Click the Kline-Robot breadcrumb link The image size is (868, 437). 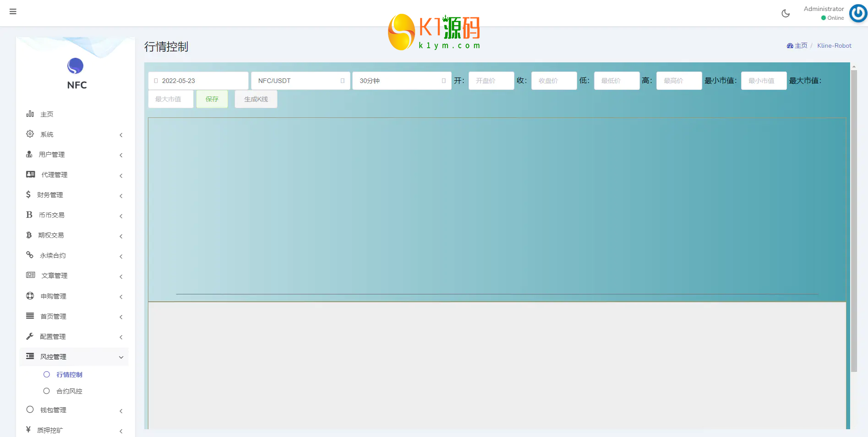(x=834, y=46)
